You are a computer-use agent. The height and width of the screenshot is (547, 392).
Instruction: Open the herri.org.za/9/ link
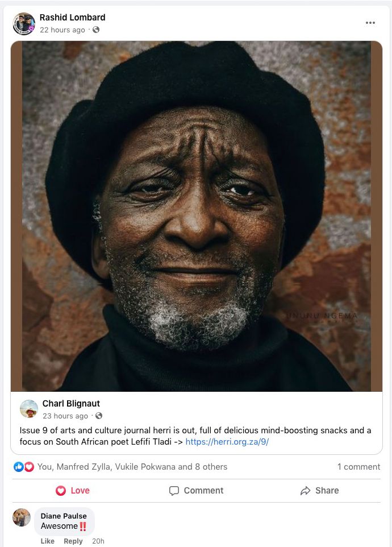[227, 442]
